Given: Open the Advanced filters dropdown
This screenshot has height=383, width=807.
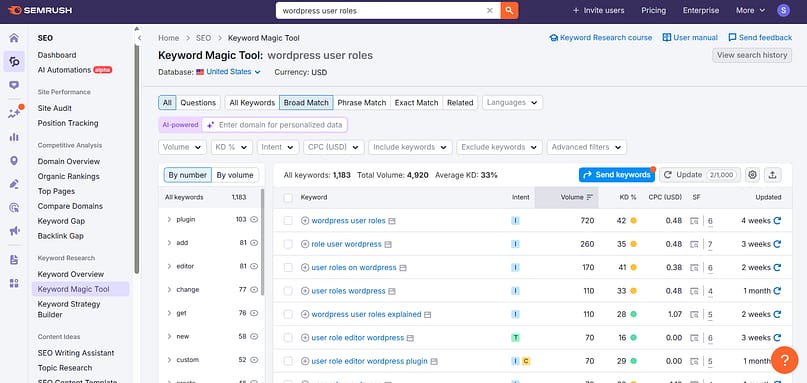Looking at the screenshot, I should pyautogui.click(x=587, y=147).
